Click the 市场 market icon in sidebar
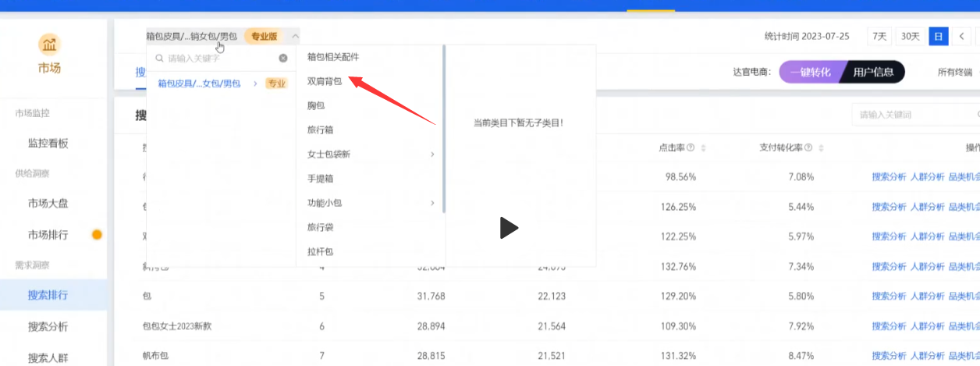The image size is (980, 366). coord(48,44)
